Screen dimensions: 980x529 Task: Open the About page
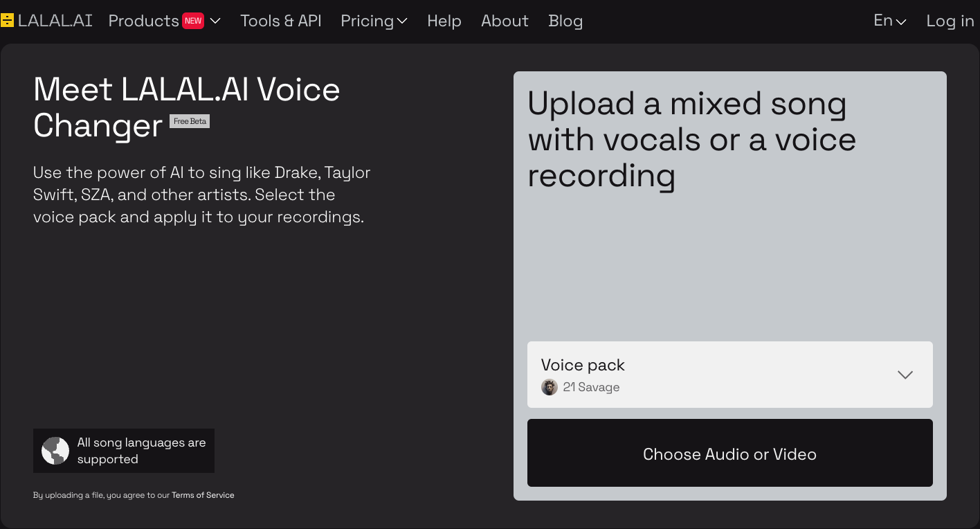click(x=505, y=21)
